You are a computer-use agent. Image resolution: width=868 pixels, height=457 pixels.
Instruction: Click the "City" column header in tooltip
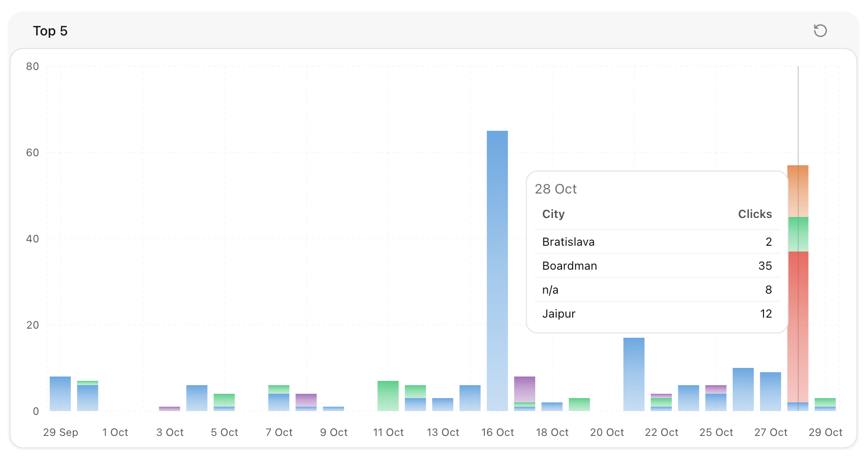553,214
